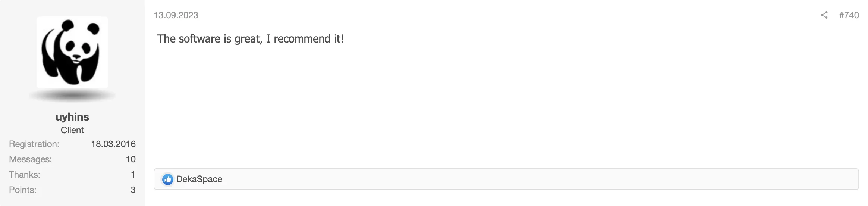Click the share icon beside post #740
Screen dimensions: 868x206
[824, 15]
